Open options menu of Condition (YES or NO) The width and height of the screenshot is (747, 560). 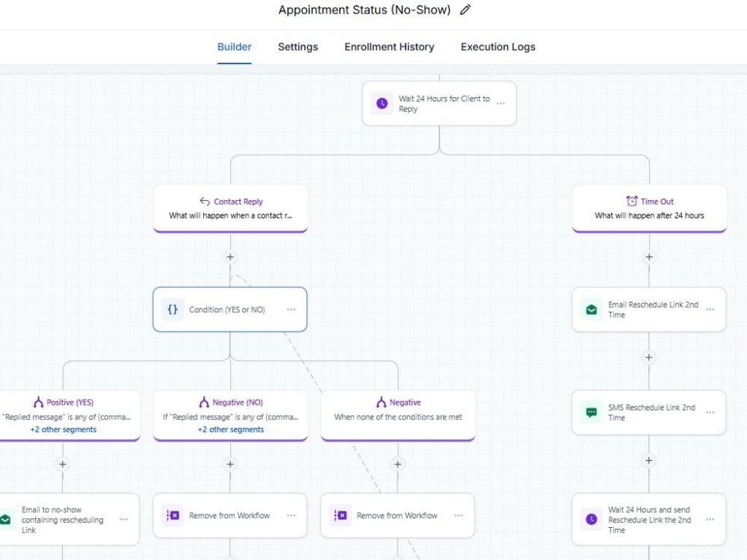[x=291, y=310]
